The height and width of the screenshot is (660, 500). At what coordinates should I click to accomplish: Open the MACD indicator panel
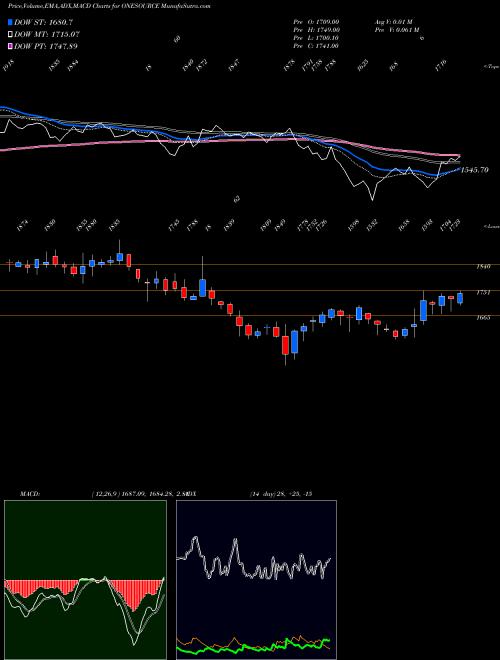85,580
